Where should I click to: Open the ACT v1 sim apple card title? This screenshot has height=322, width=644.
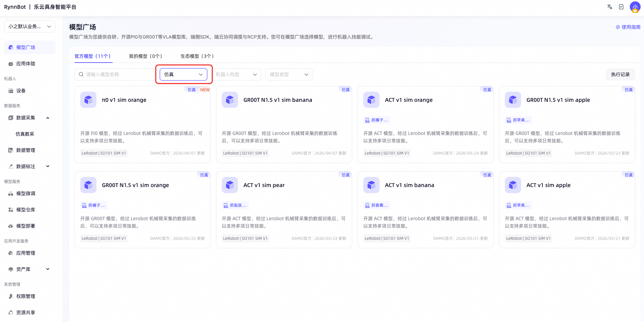549,185
